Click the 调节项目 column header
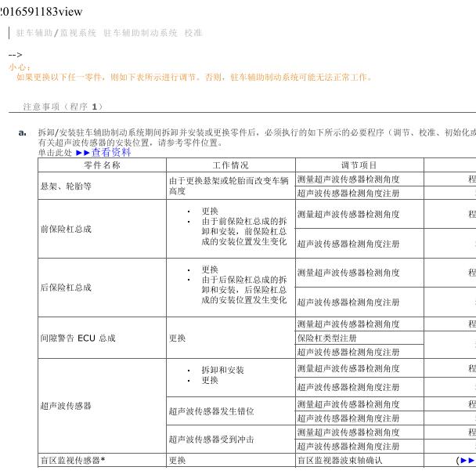 [x=359, y=165]
